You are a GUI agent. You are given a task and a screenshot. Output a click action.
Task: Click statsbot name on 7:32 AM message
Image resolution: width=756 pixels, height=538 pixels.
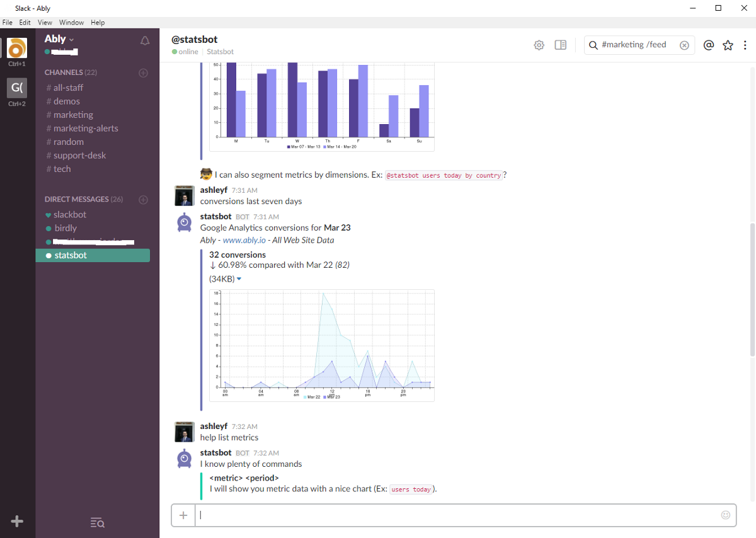[x=216, y=453]
